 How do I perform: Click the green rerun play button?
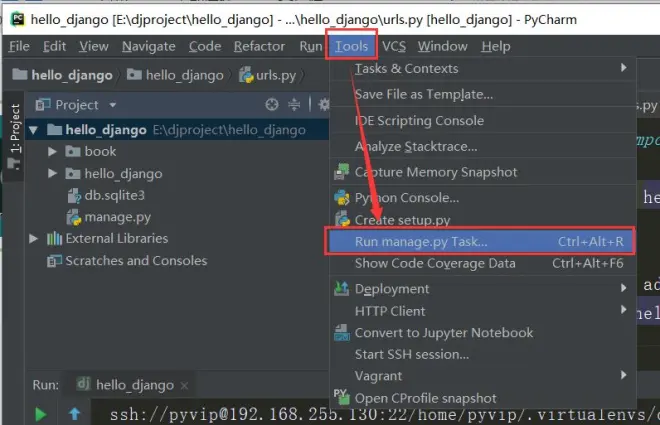coord(41,414)
